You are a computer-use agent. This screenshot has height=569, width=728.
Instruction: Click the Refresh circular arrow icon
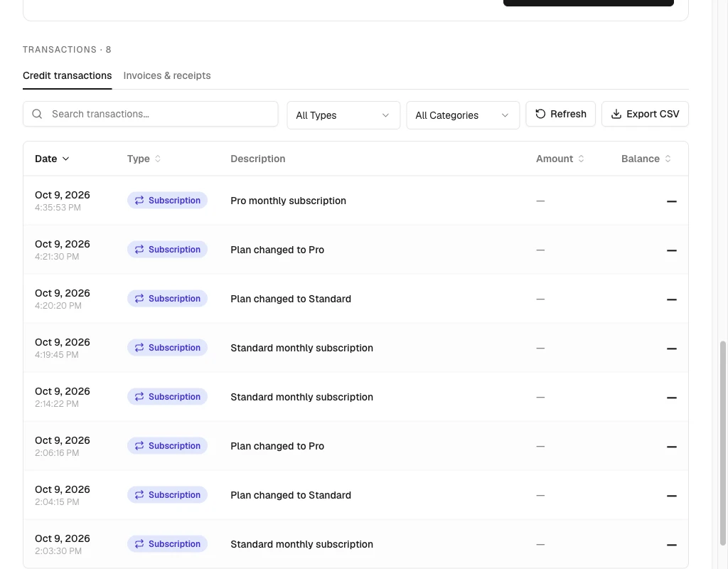point(540,114)
